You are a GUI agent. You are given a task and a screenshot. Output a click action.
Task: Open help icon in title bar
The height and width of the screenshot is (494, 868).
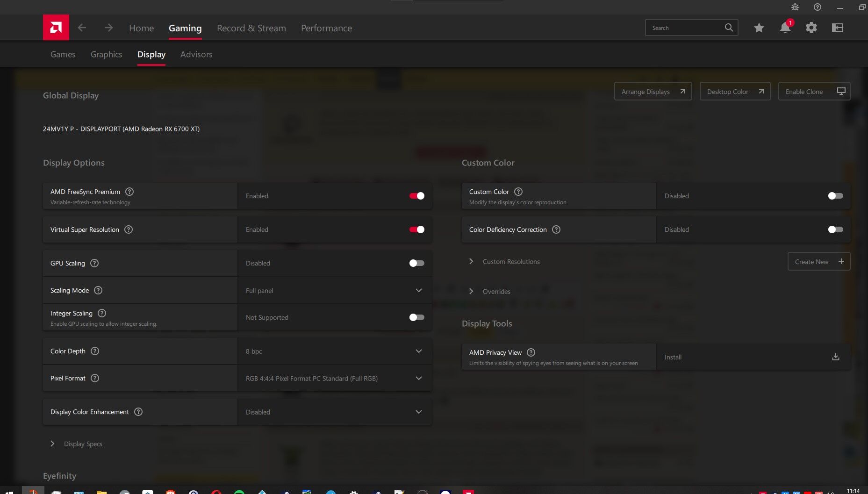pyautogui.click(x=818, y=7)
